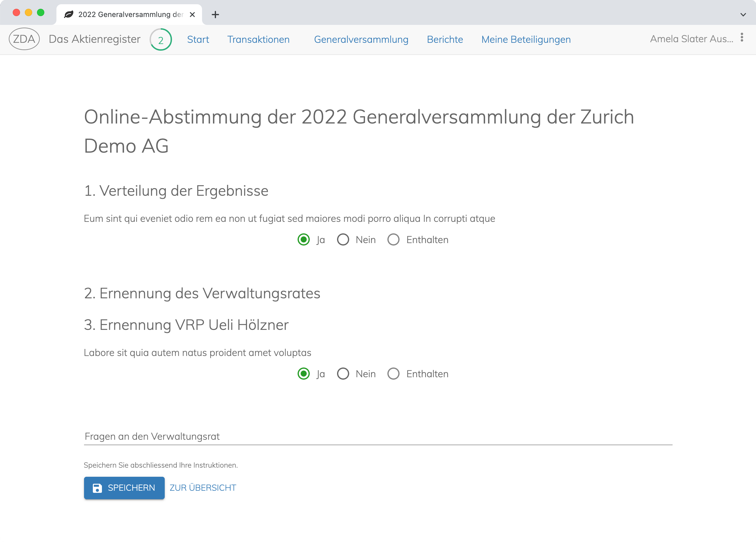The width and height of the screenshot is (756, 542).
Task: Expand the browser tab list chevron
Action: pyautogui.click(x=743, y=15)
